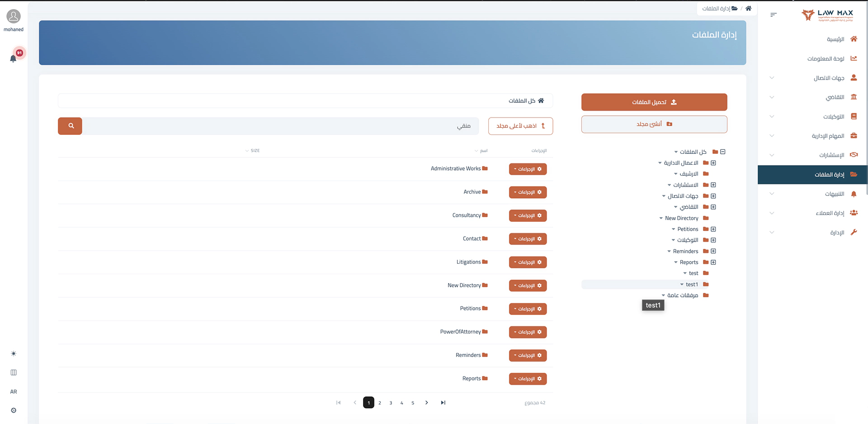
Task: Switch language using the AR toggle
Action: (14, 392)
